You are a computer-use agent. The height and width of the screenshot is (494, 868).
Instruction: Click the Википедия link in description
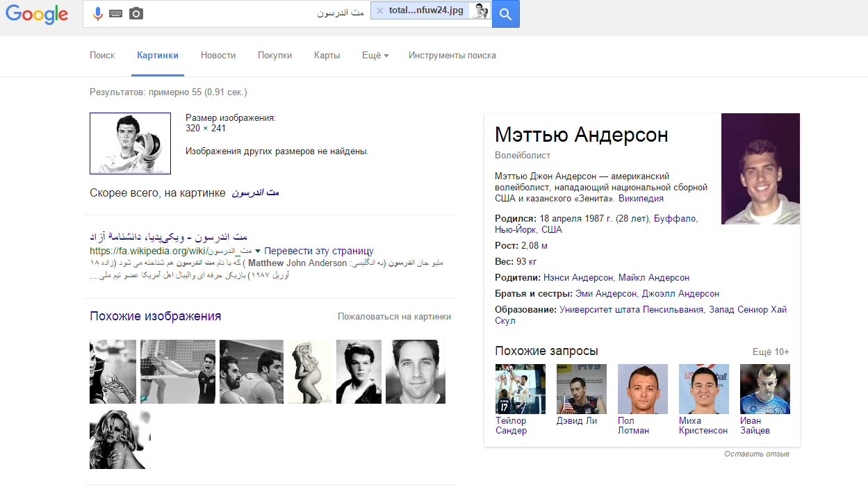tap(641, 198)
